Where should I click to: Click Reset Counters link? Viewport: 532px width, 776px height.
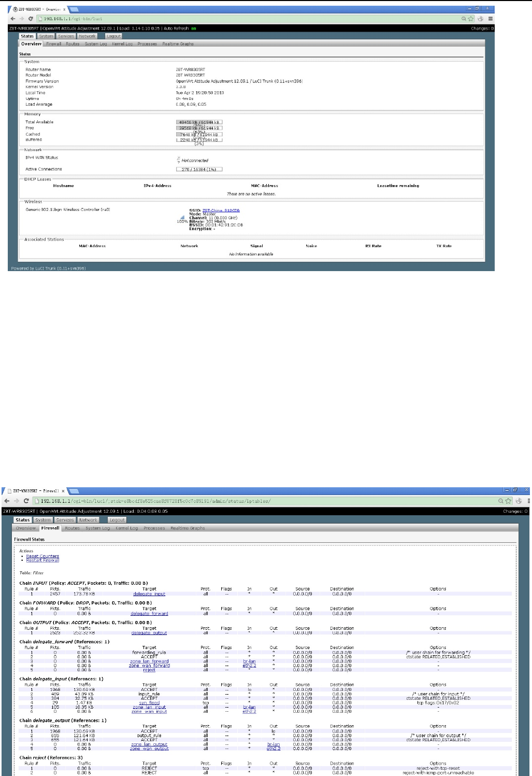[42, 556]
